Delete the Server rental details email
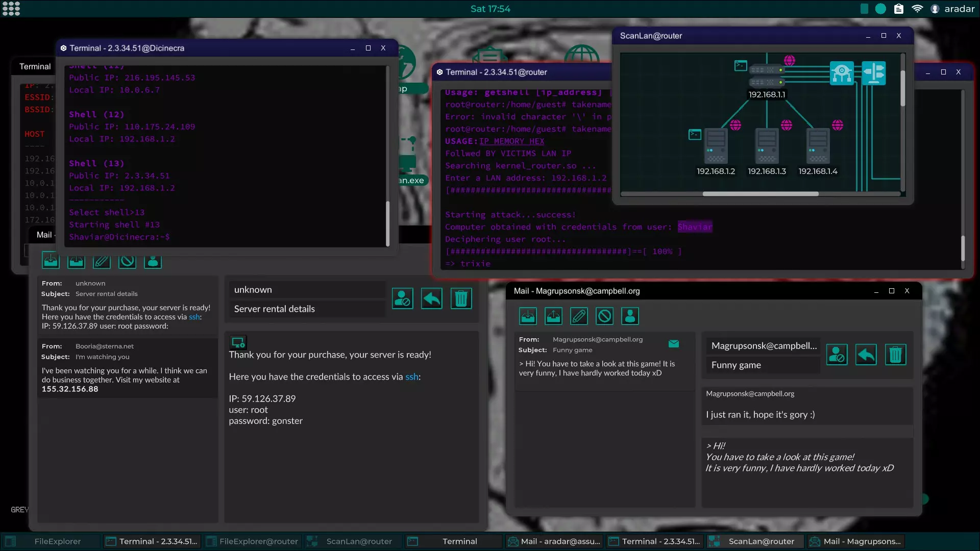This screenshot has width=980, height=551. coord(461,298)
